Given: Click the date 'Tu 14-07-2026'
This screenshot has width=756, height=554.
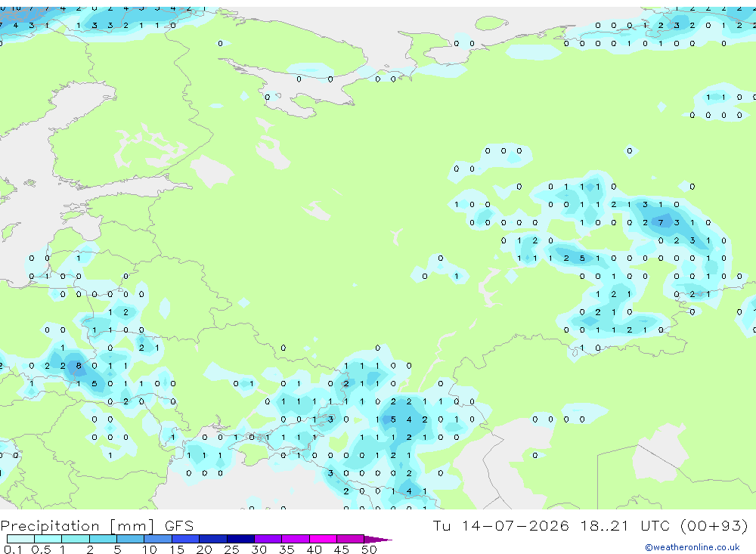Looking at the screenshot, I should tap(500, 525).
